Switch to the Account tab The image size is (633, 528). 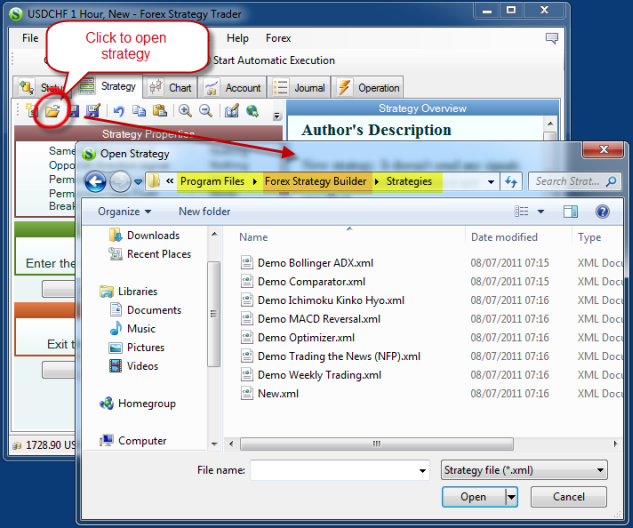tap(233, 88)
